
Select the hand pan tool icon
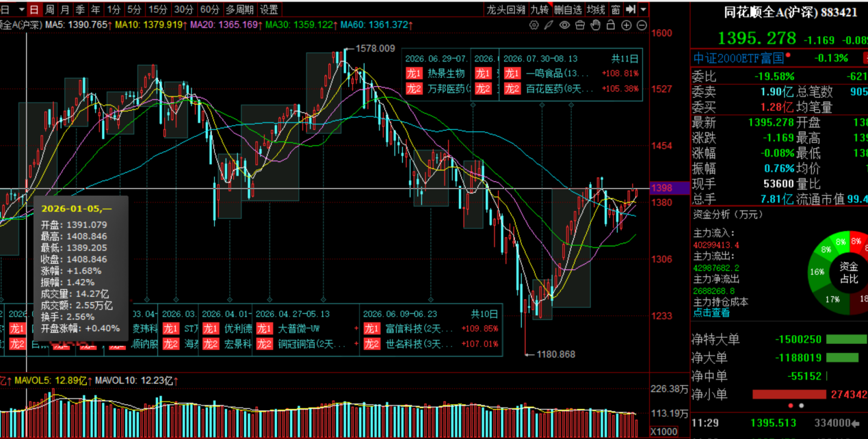click(x=595, y=25)
